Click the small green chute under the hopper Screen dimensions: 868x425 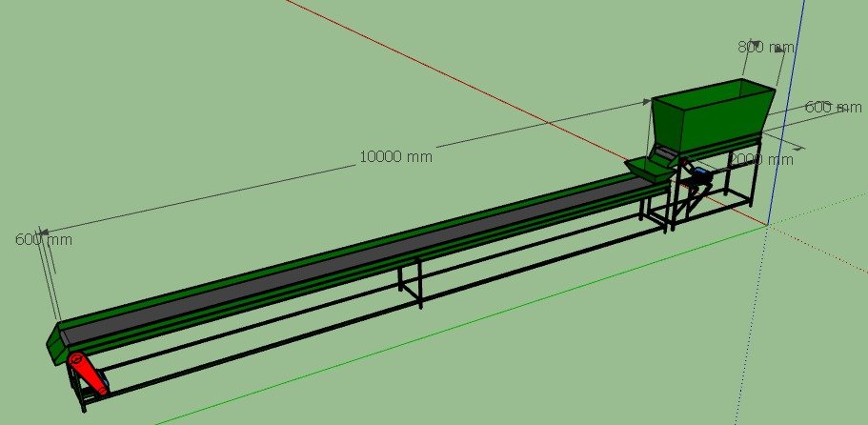(649, 170)
